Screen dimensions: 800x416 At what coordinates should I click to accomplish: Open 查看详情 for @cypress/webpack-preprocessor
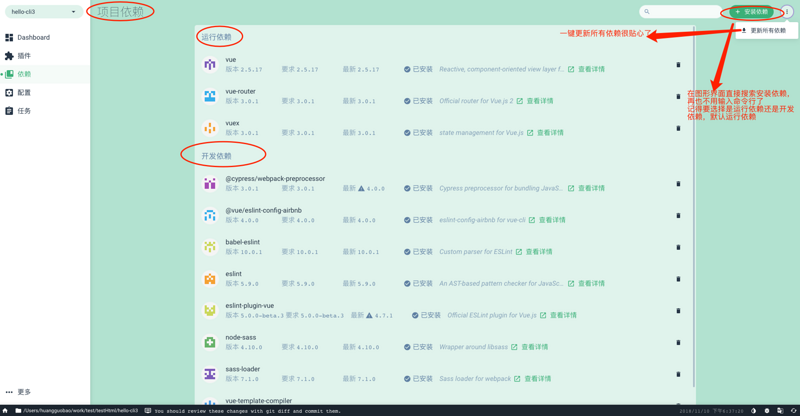point(586,188)
